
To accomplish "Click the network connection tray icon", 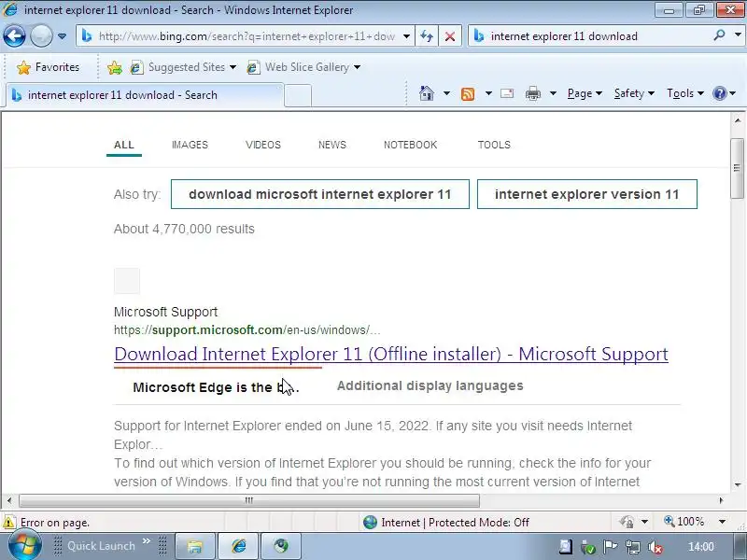I will pos(633,547).
